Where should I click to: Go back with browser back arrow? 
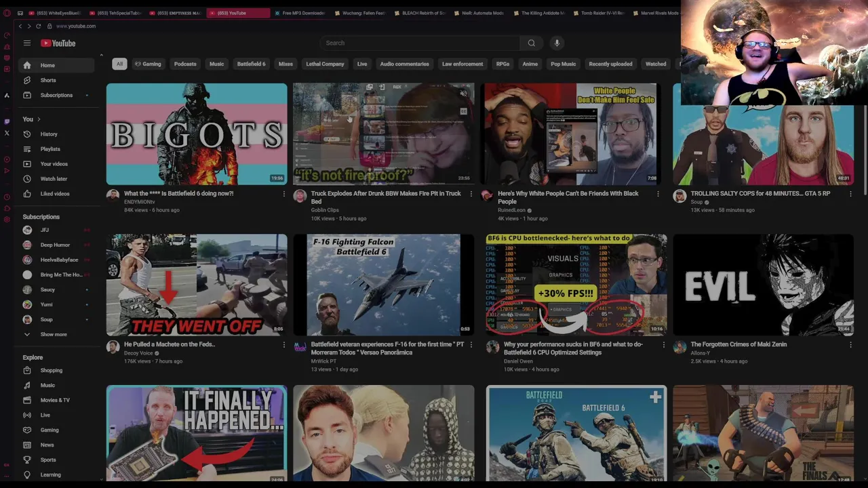pyautogui.click(x=20, y=26)
